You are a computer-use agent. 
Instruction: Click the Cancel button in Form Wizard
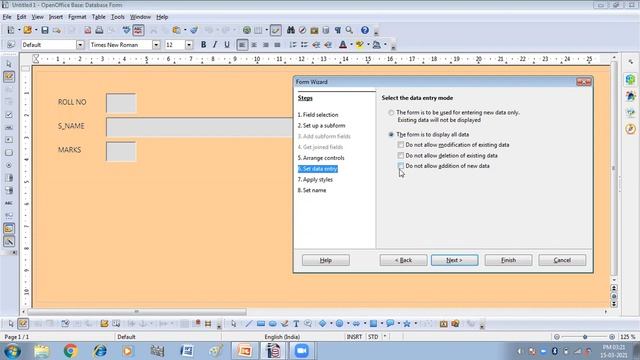(x=562, y=260)
